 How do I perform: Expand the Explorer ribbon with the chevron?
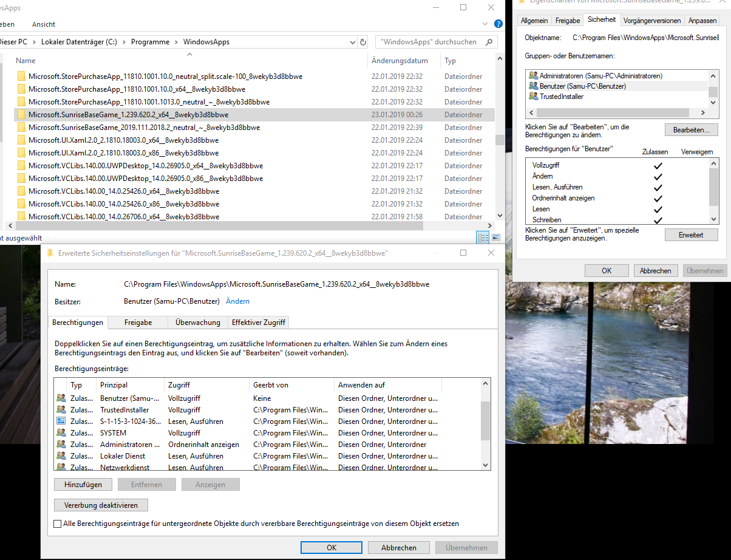[x=485, y=24]
